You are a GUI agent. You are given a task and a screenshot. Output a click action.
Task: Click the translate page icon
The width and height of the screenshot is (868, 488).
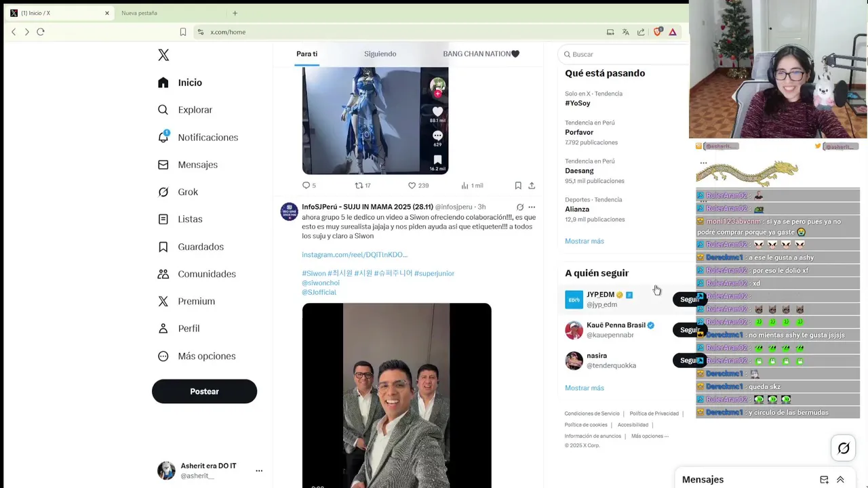point(625,32)
